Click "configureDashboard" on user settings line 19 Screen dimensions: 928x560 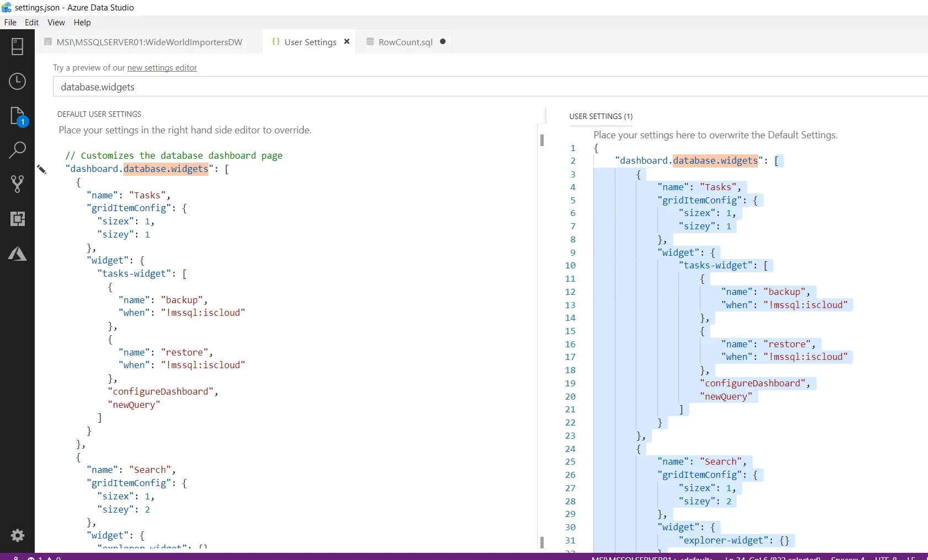(753, 383)
